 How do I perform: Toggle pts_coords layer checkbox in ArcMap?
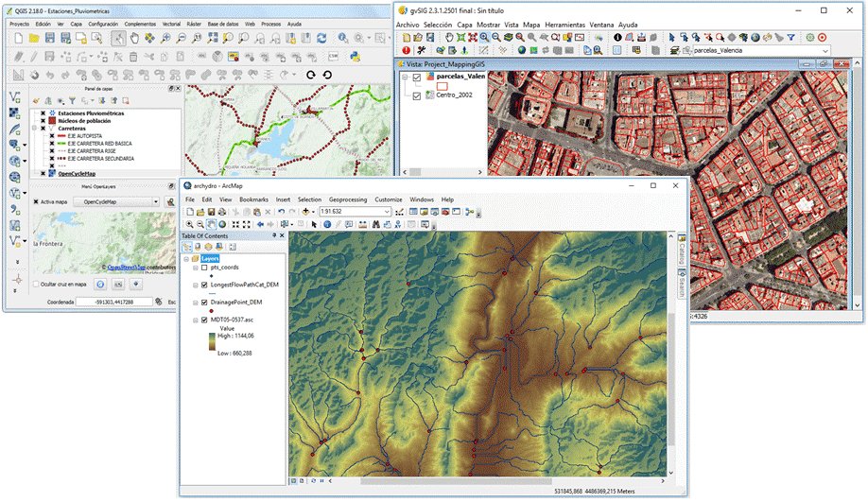(x=204, y=268)
